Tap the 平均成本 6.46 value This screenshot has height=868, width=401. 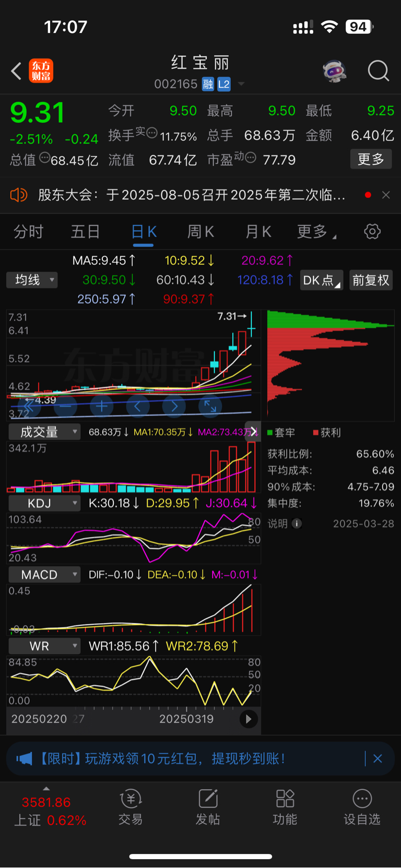click(x=383, y=470)
